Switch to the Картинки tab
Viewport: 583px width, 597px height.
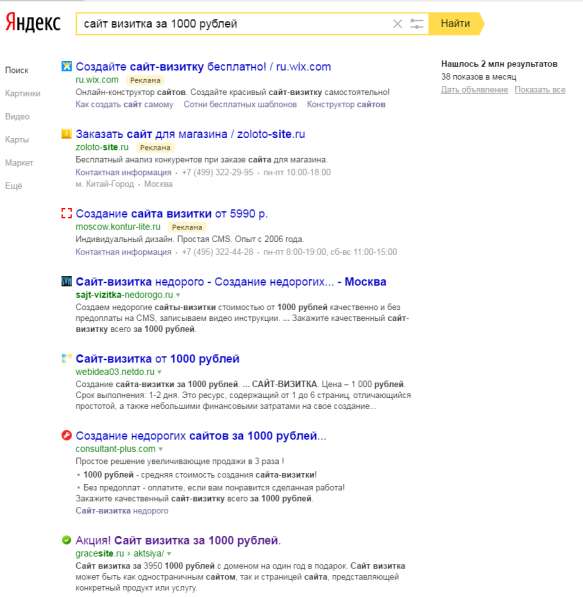tap(22, 93)
